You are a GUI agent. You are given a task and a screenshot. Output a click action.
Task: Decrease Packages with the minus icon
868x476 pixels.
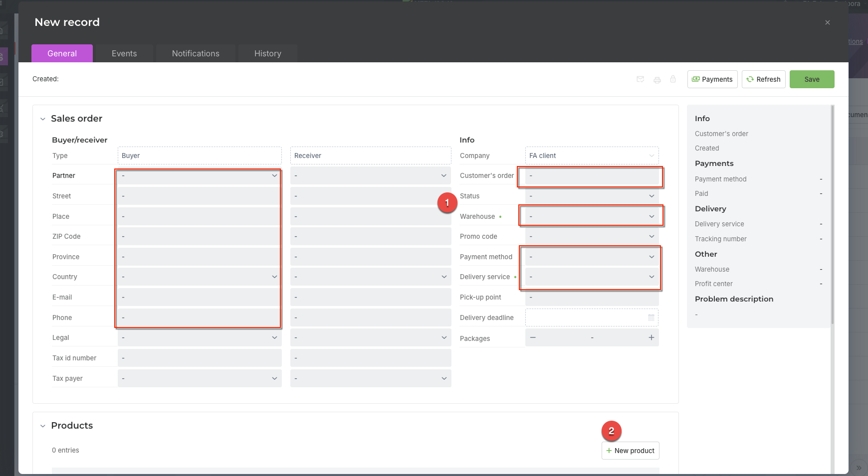[x=533, y=337]
